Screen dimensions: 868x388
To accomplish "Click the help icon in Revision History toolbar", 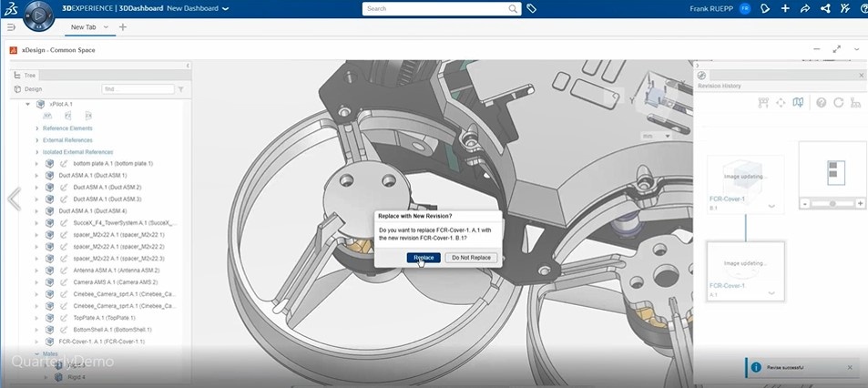I will pyautogui.click(x=822, y=102).
